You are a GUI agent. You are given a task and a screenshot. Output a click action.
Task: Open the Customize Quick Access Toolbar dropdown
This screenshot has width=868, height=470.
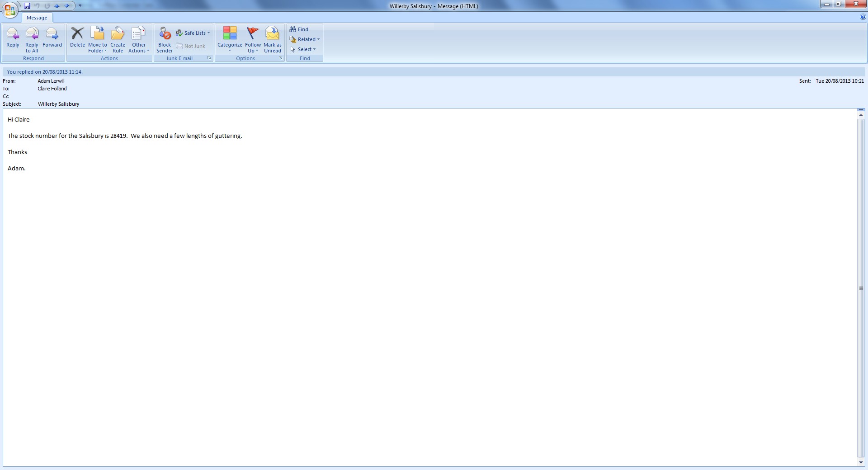point(80,6)
